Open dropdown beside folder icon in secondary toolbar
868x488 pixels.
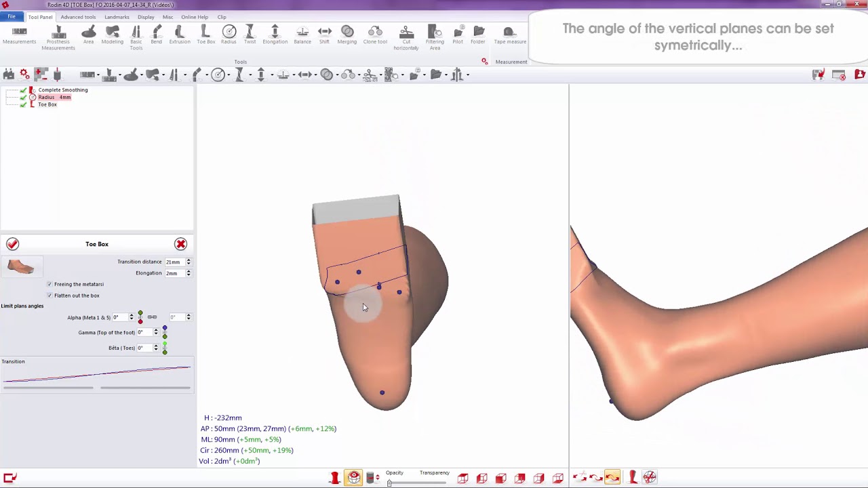tap(446, 75)
